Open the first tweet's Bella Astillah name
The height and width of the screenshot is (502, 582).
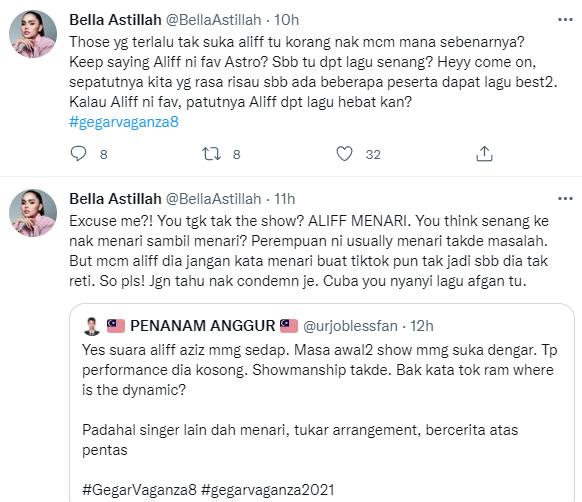(115, 20)
